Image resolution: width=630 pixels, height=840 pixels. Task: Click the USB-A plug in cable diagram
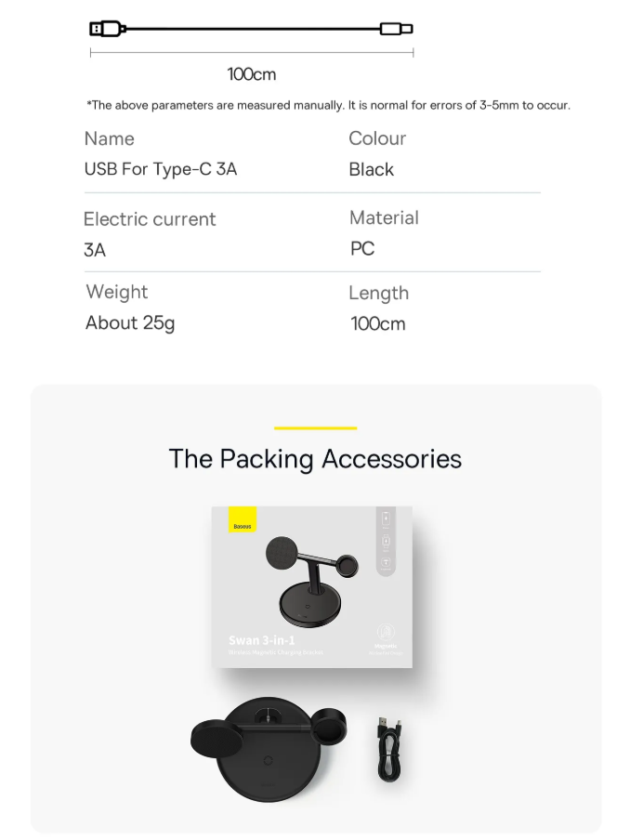pyautogui.click(x=106, y=29)
